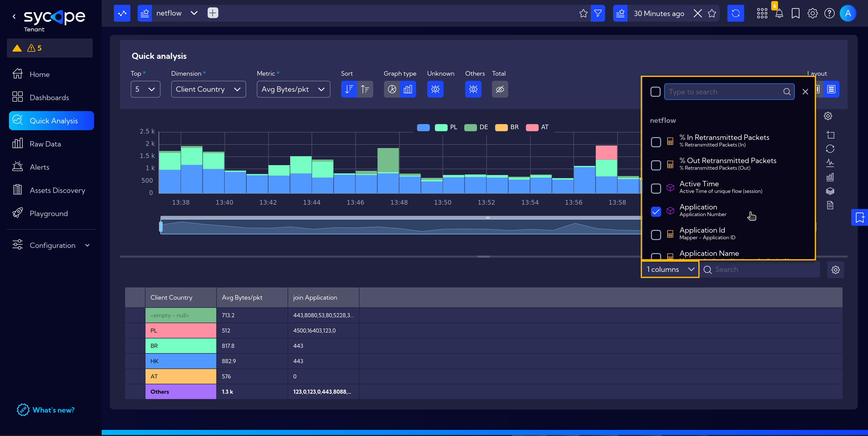Open the time range preset icon
Image resolution: width=868 pixels, height=436 pixels.
pyautogui.click(x=620, y=14)
